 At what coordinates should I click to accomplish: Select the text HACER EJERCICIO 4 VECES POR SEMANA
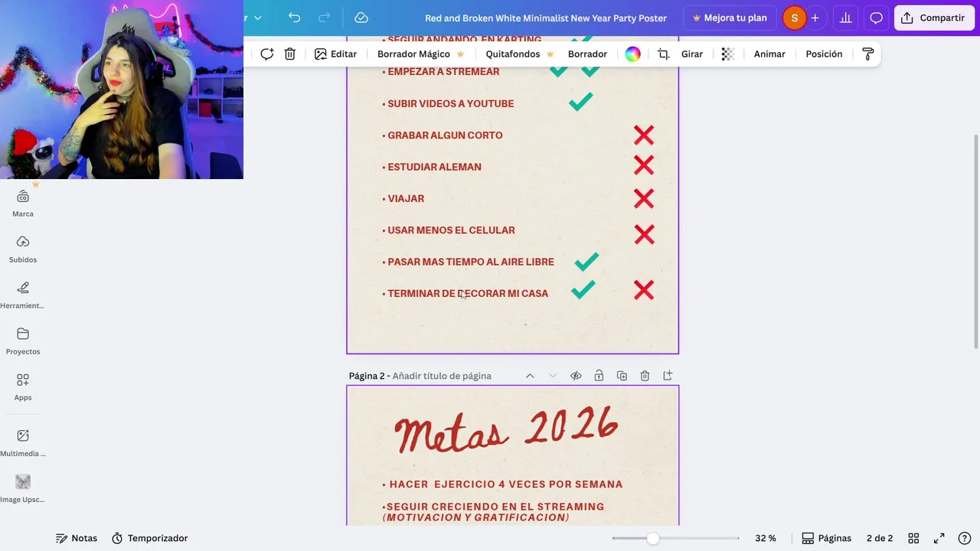(x=505, y=484)
